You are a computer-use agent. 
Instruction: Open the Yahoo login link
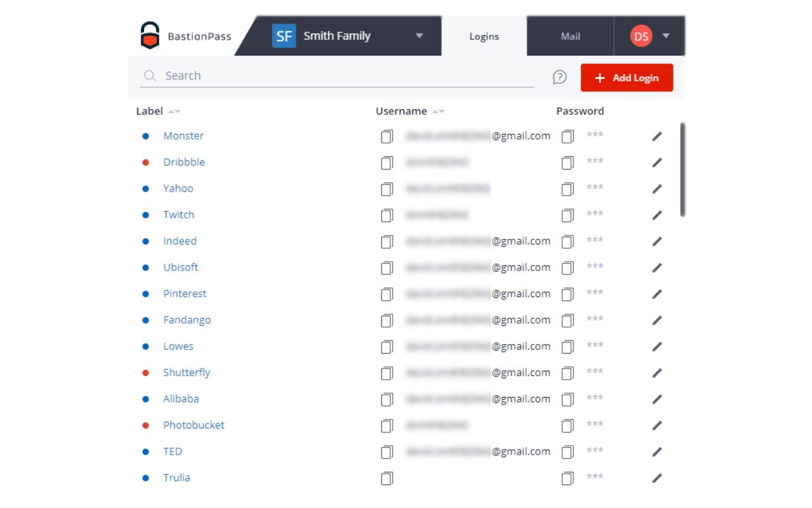click(x=178, y=189)
